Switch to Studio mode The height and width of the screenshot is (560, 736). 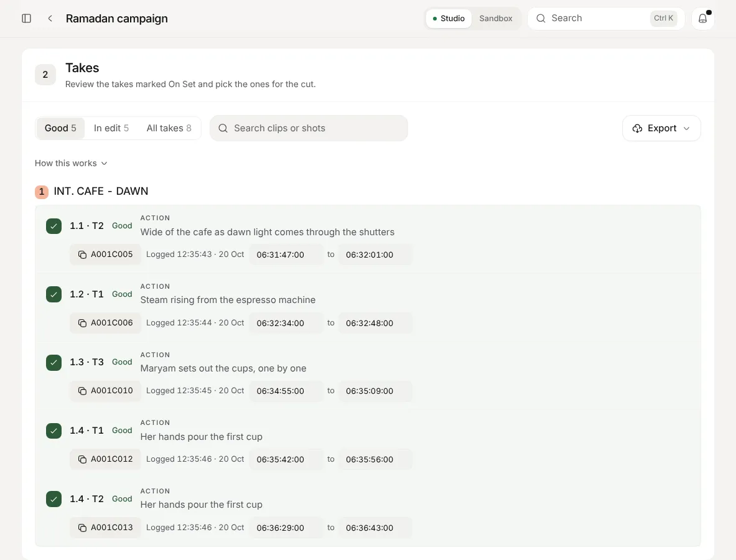[449, 18]
